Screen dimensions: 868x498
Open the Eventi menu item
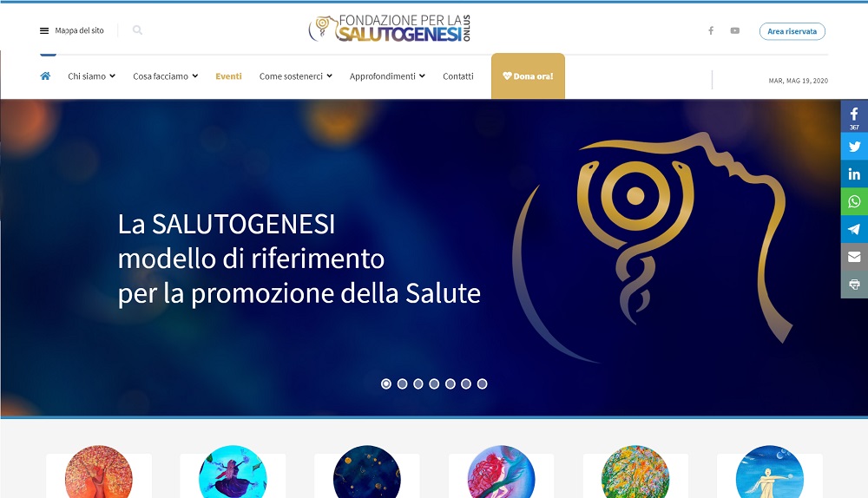coord(228,76)
